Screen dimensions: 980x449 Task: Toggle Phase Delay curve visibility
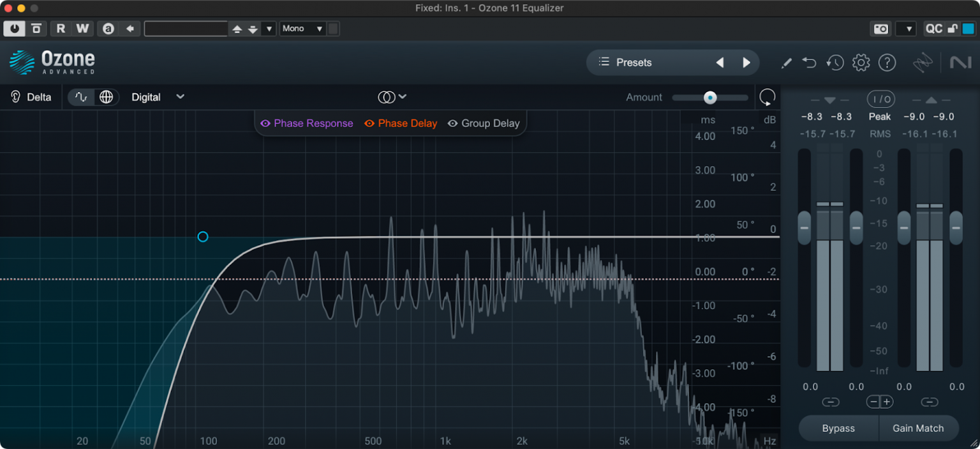(401, 123)
